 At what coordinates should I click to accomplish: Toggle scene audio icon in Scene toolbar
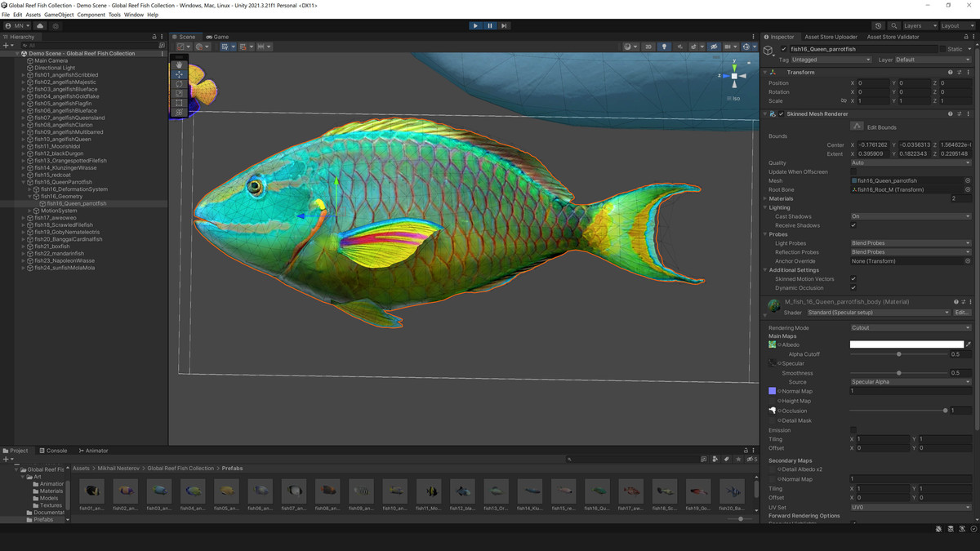[x=681, y=47]
